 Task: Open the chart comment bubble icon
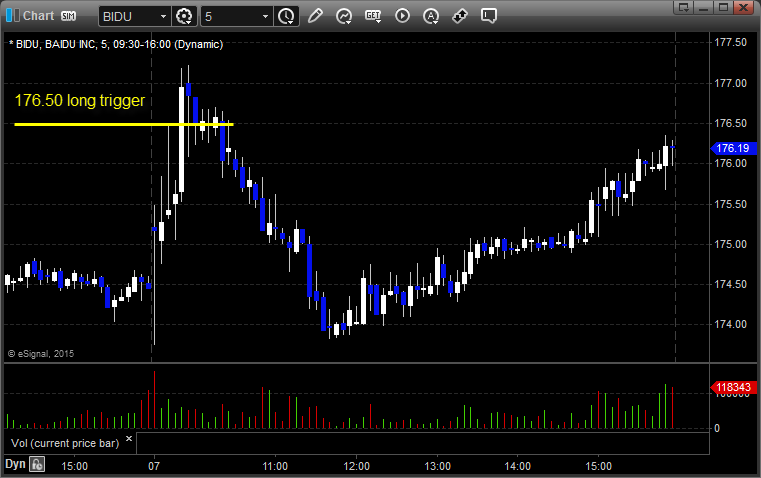[x=489, y=16]
